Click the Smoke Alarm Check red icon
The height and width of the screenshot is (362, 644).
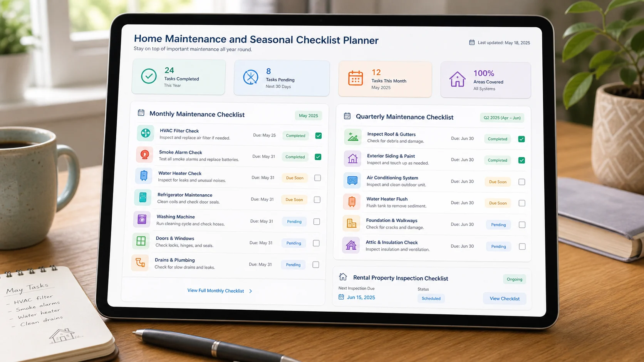click(145, 155)
